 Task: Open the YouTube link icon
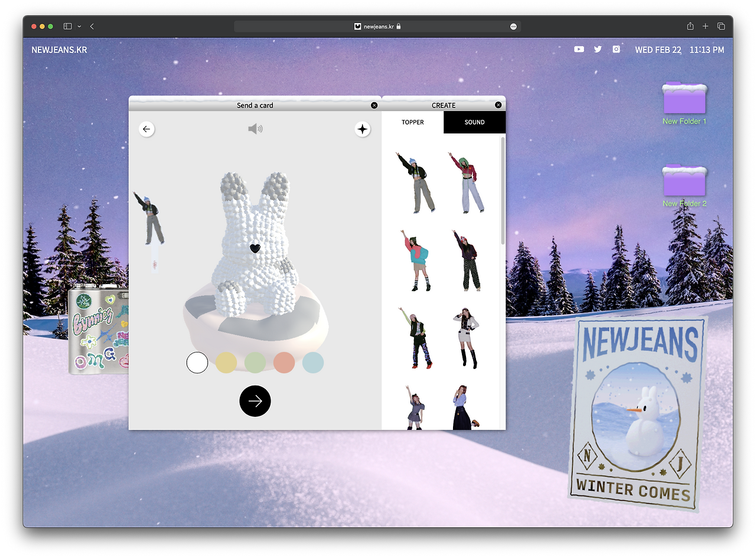click(x=579, y=50)
